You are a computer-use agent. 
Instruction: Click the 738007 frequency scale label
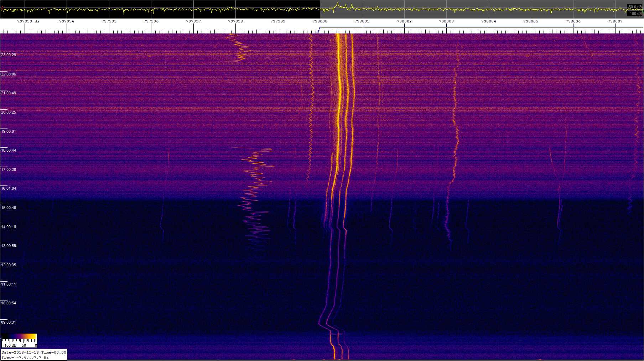coord(615,21)
